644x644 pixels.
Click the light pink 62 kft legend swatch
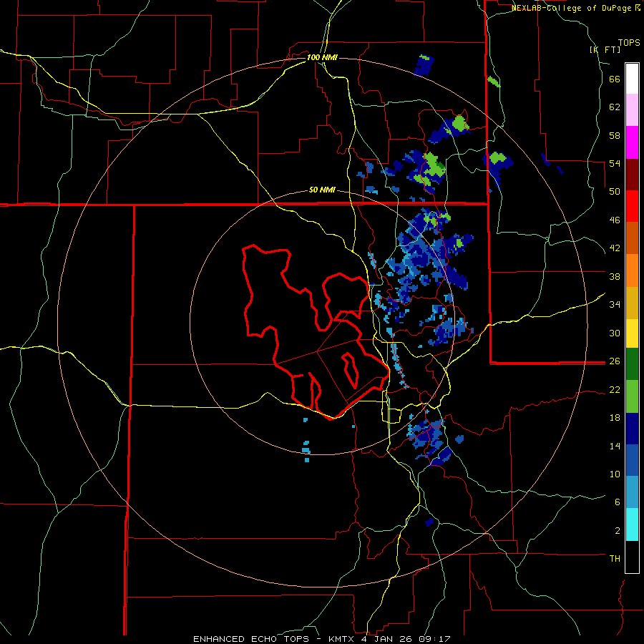click(632, 109)
